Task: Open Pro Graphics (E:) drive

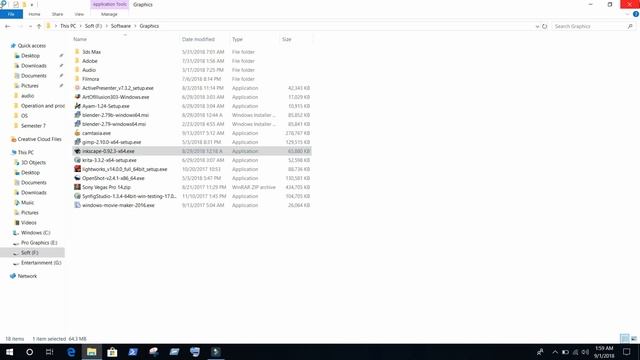Action: pyautogui.click(x=39, y=242)
